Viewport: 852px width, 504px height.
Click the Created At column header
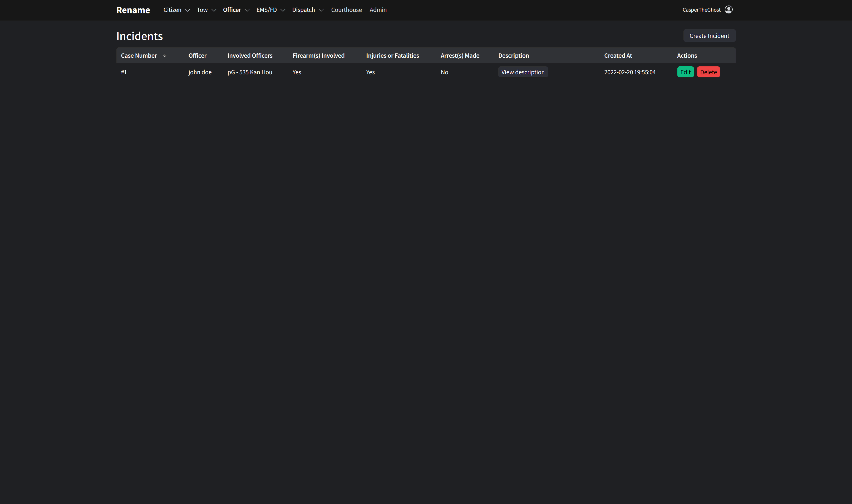click(618, 55)
